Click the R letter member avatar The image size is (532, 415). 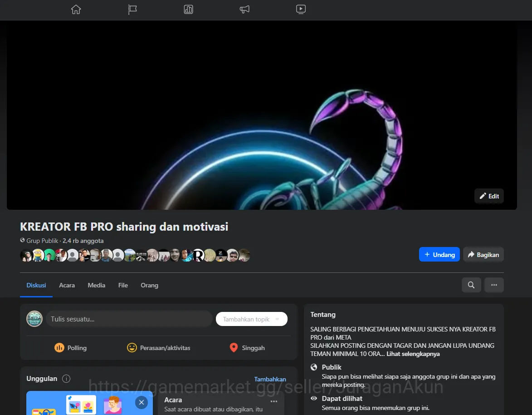tap(198, 255)
